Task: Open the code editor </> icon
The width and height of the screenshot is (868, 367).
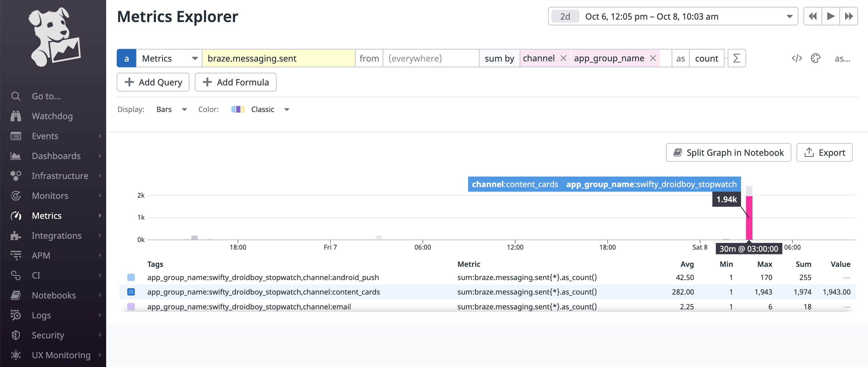Action: [x=797, y=58]
